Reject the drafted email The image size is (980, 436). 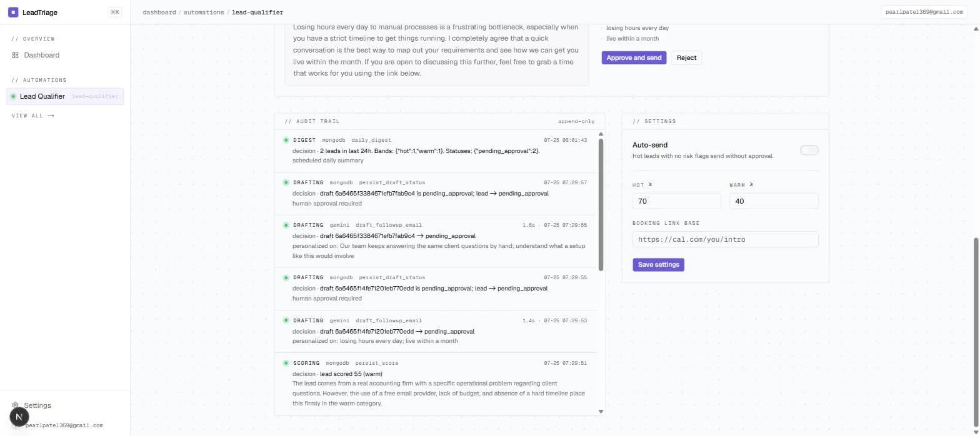686,57
